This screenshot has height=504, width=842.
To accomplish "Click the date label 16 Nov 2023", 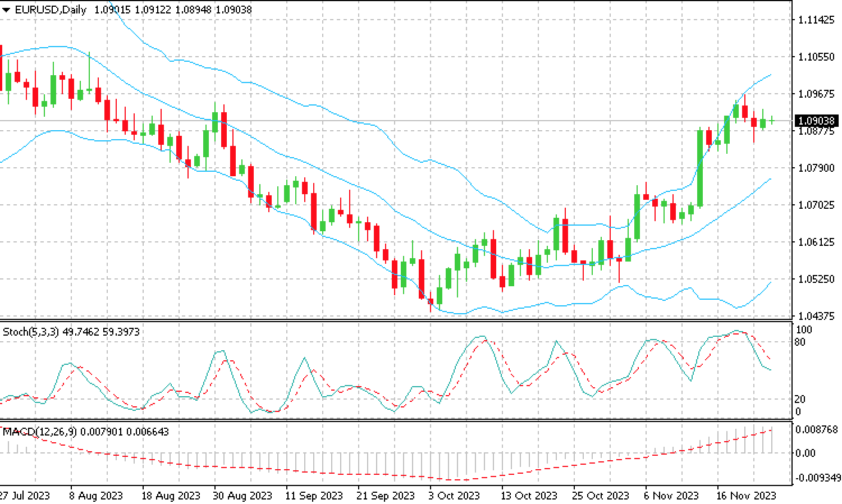I will point(747,496).
